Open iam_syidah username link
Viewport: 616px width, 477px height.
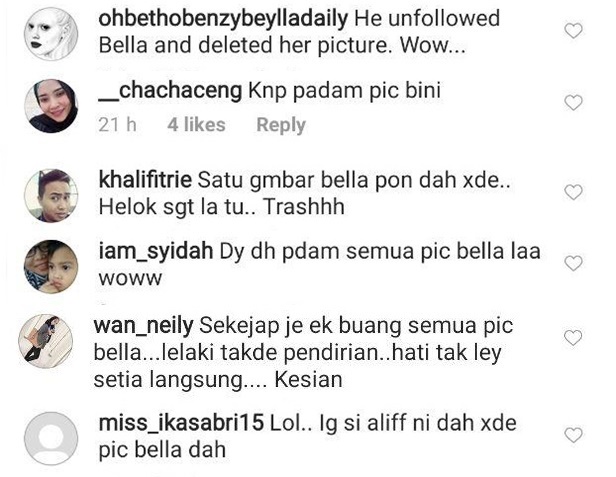click(x=156, y=252)
